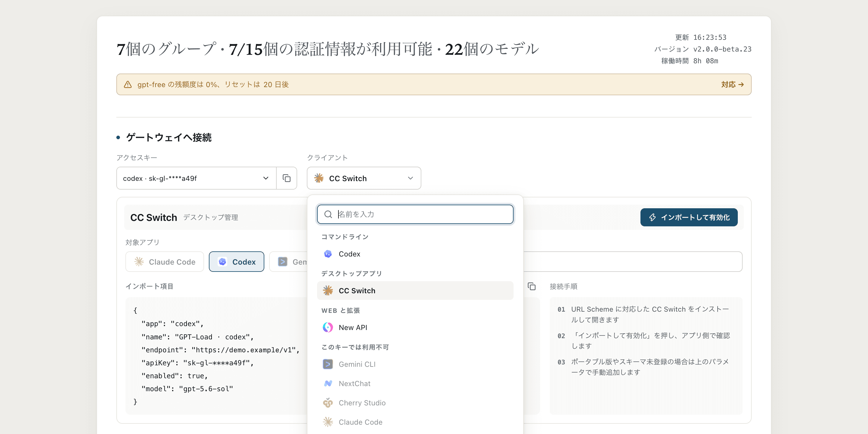This screenshot has height=434, width=868.
Task: Click the 名前を入力 search field
Action: (x=415, y=214)
